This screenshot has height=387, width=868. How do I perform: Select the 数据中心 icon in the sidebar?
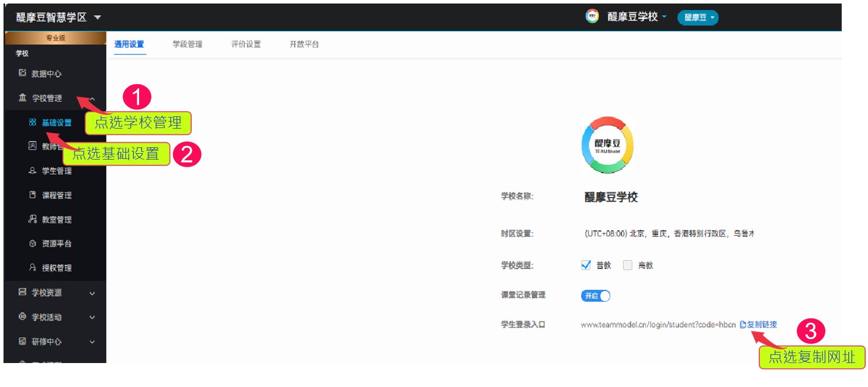[21, 73]
